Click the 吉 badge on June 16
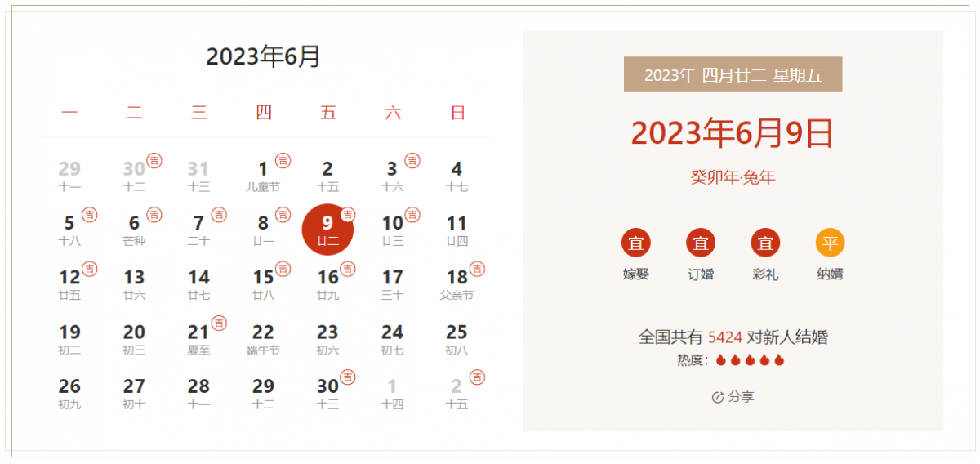This screenshot has width=980, height=464. coord(348,269)
